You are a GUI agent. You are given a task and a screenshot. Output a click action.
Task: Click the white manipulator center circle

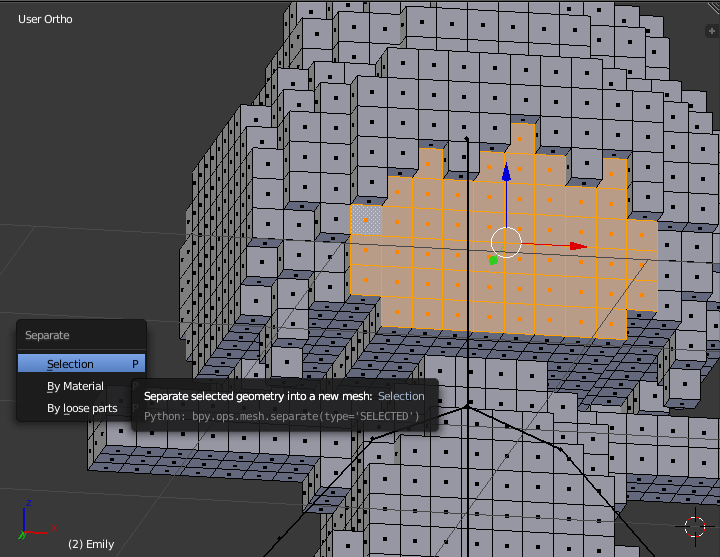[x=506, y=242]
